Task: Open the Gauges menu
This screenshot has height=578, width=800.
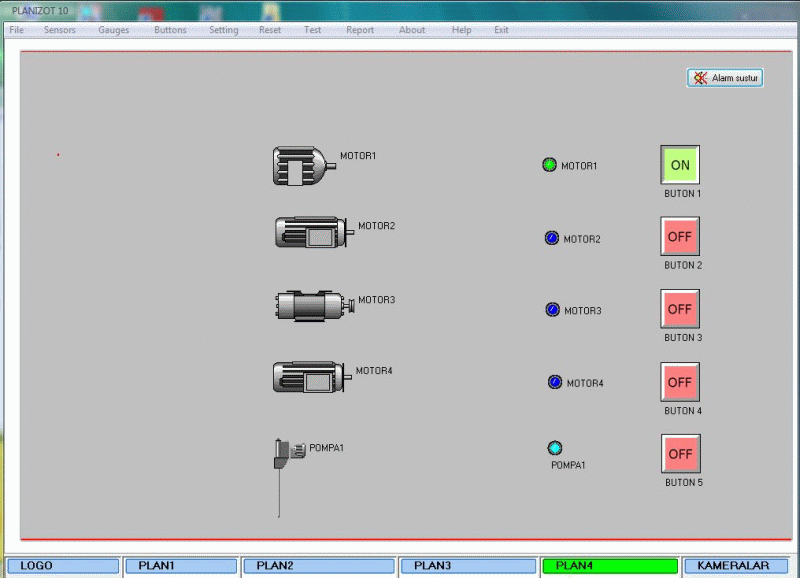Action: click(x=114, y=30)
